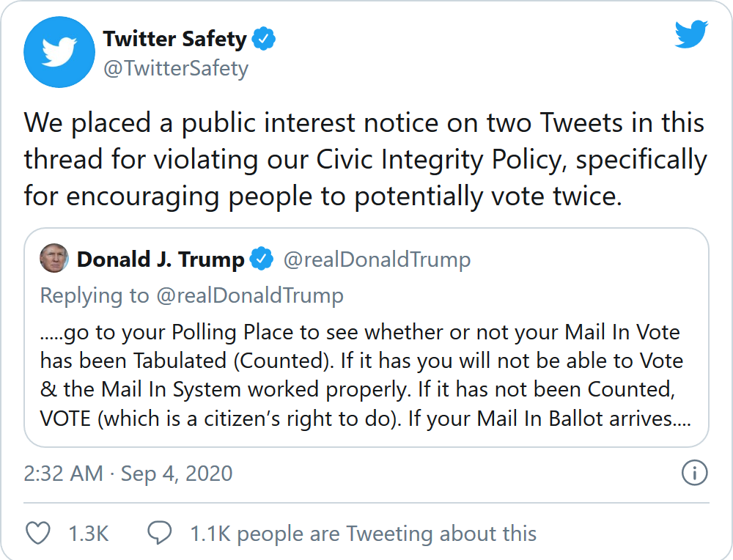Click Twitter Safety's blue verified badge
The width and height of the screenshot is (733, 560).
coord(264,39)
